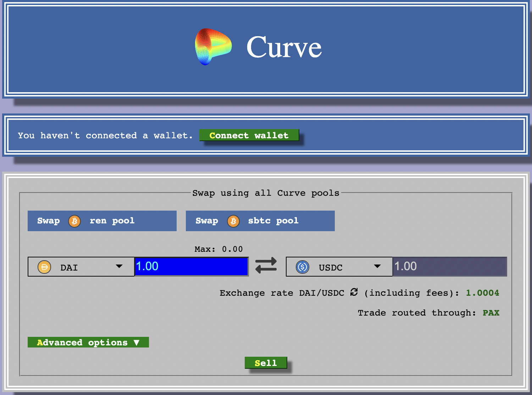Click the Curve title text
The width and height of the screenshot is (532, 395).
pyautogui.click(x=284, y=47)
